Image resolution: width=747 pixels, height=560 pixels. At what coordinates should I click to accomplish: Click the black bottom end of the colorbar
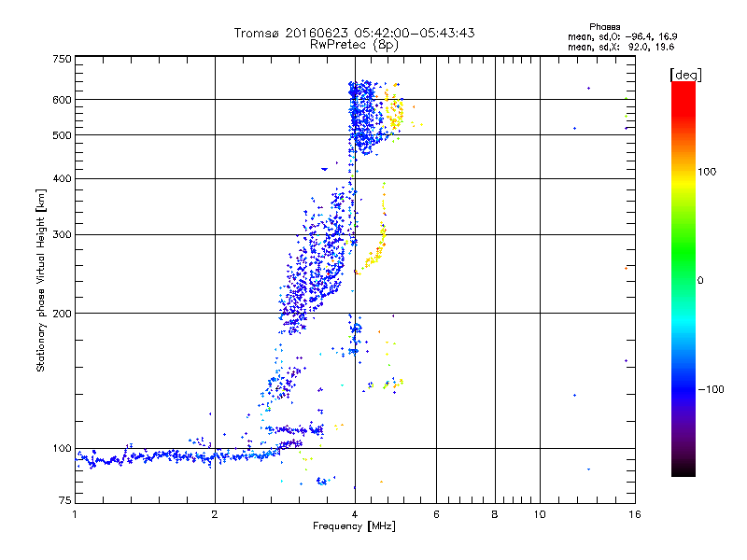point(684,472)
